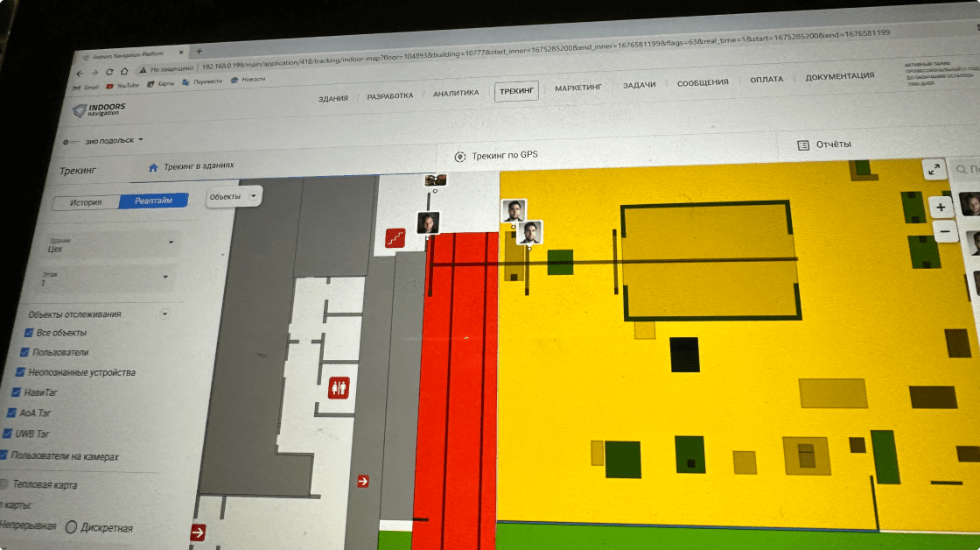Open the Карты bookmark

(x=161, y=84)
